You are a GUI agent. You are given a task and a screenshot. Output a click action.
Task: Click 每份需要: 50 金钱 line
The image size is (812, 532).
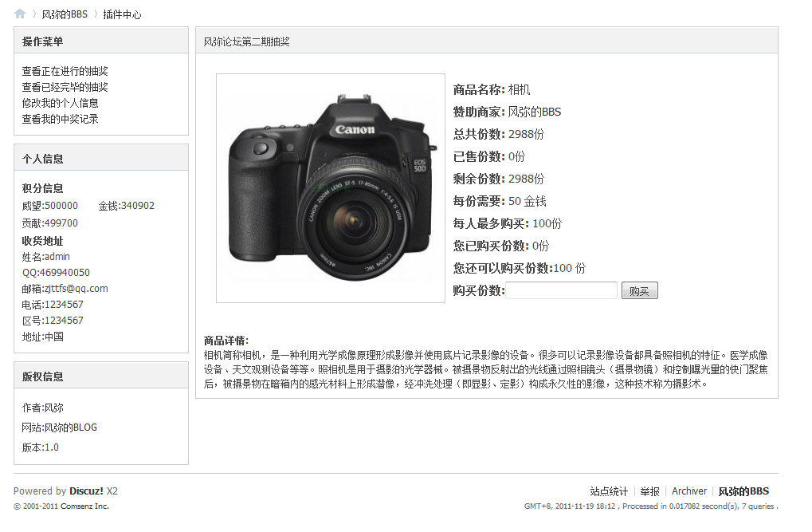click(x=500, y=201)
